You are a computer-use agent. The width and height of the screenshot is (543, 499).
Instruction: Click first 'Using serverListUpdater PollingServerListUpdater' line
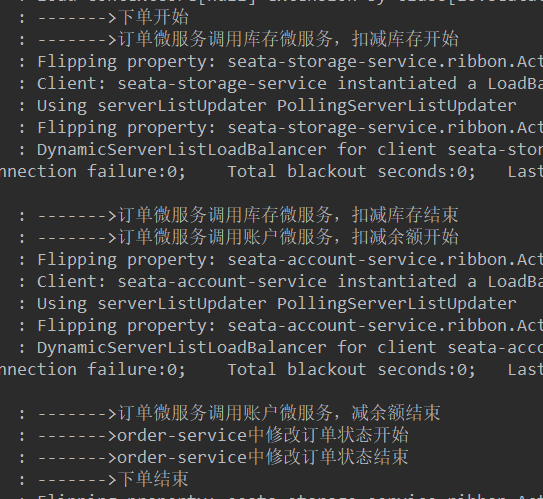[x=268, y=106]
